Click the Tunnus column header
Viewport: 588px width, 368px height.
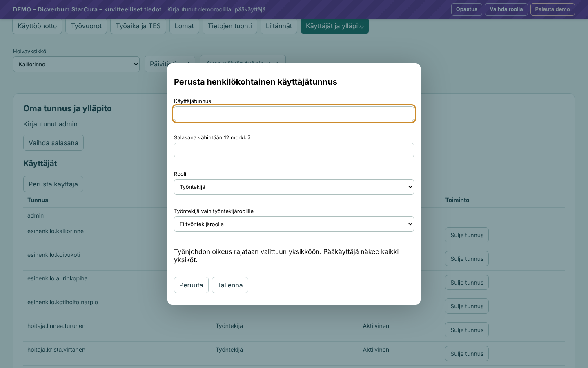coord(38,200)
